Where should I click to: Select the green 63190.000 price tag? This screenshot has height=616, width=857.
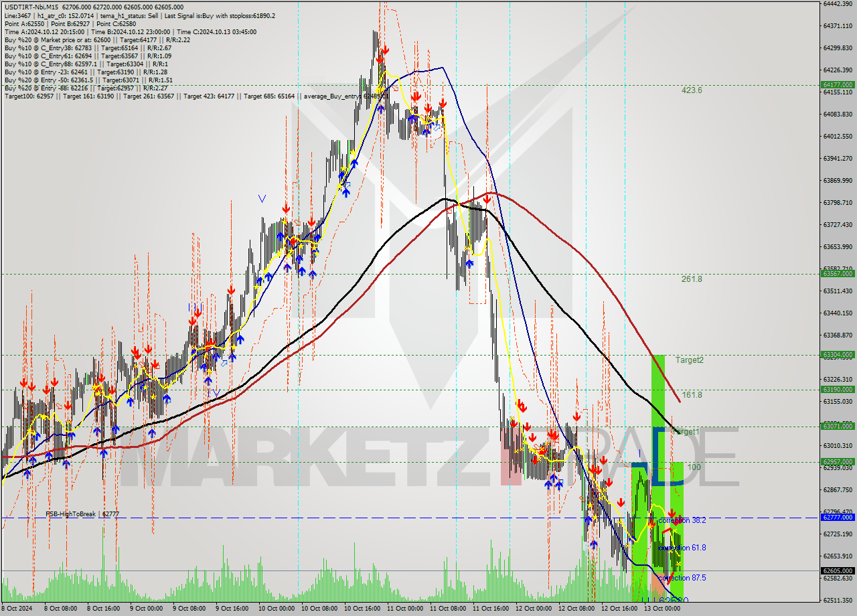click(x=837, y=390)
